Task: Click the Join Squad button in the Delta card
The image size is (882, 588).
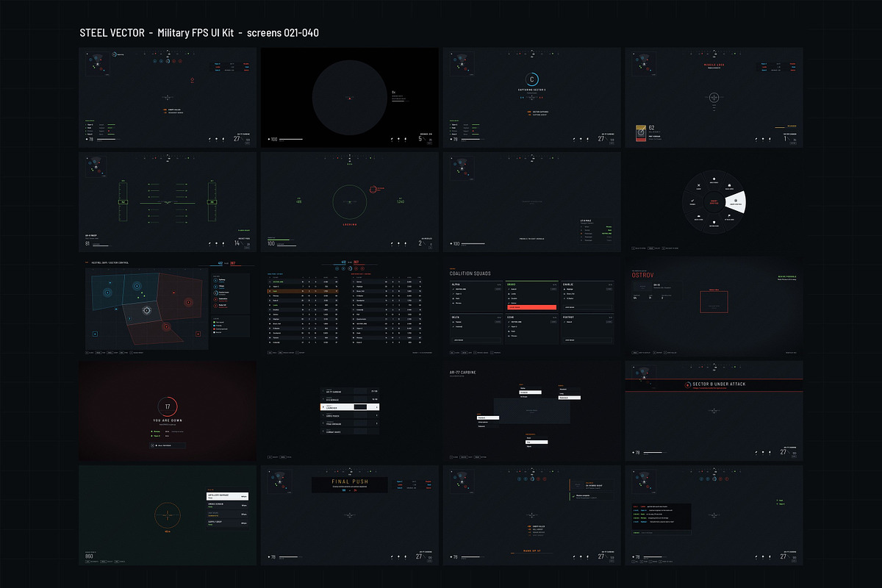Action: [x=475, y=340]
